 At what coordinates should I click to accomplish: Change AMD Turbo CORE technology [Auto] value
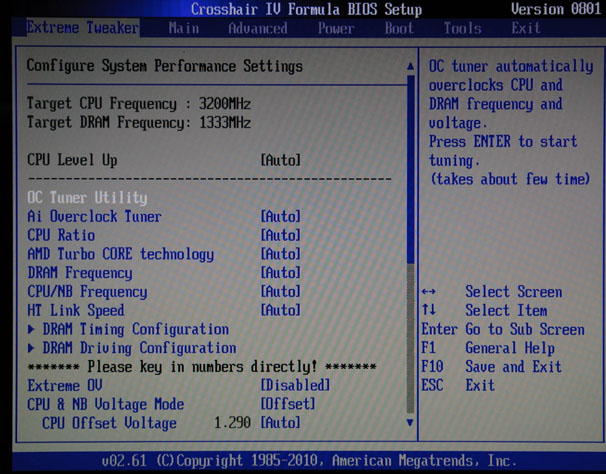tap(281, 254)
